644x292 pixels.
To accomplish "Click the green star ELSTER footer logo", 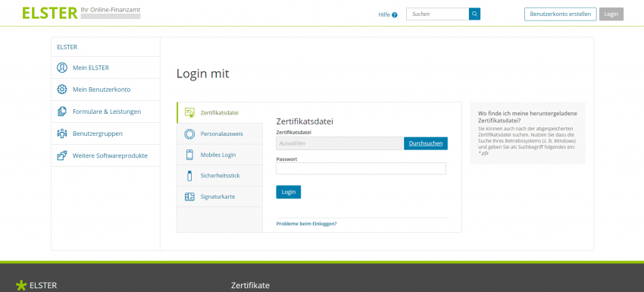I will pyautogui.click(x=20, y=285).
